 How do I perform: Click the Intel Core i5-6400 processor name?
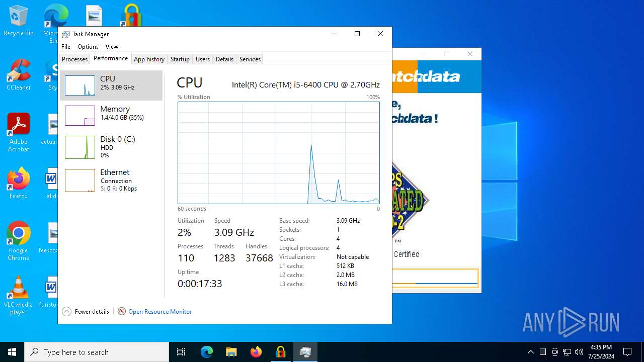306,84
